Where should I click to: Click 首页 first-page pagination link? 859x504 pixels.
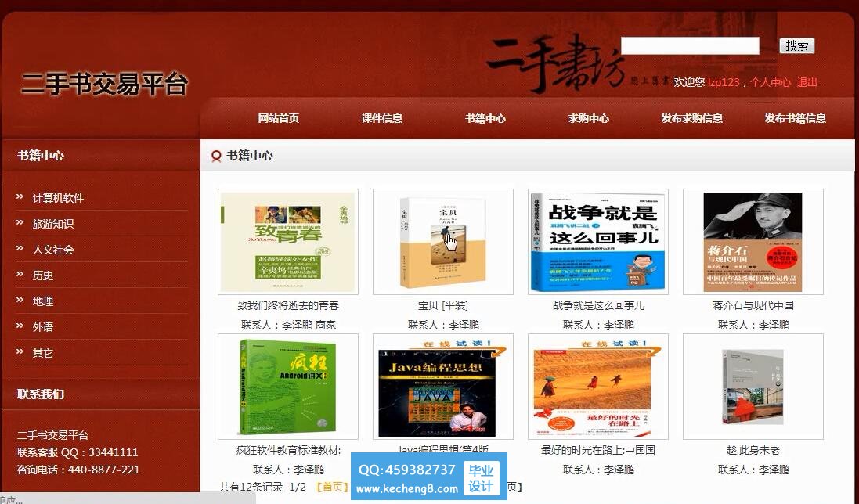coord(332,487)
